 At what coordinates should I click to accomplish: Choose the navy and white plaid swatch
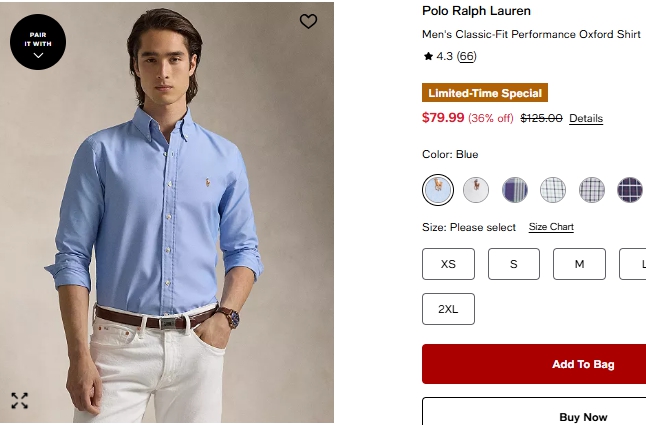(592, 189)
